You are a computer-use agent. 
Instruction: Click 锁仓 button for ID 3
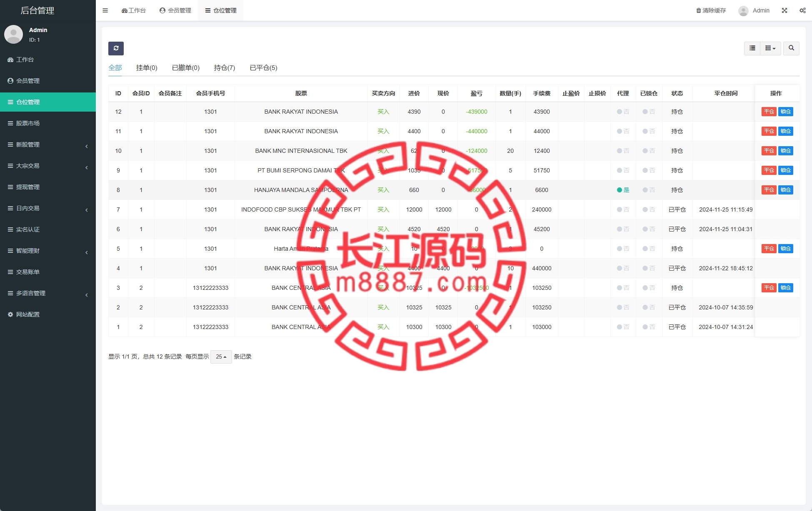point(786,288)
